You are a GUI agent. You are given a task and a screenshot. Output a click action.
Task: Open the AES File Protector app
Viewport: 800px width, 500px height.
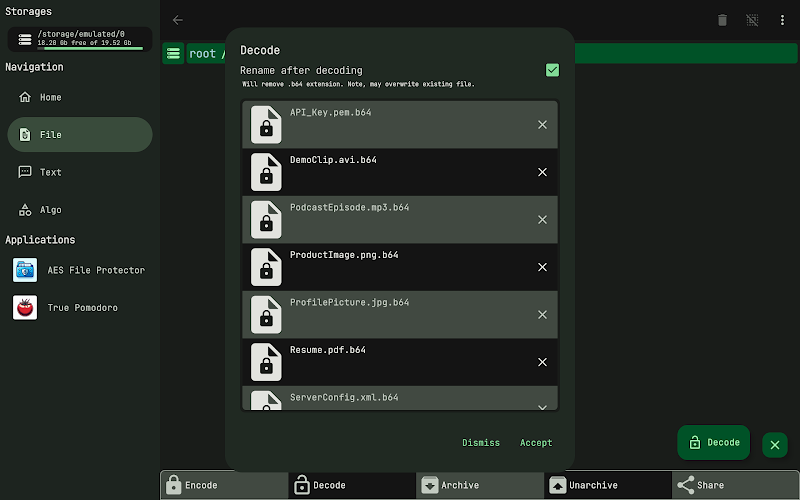pos(80,270)
